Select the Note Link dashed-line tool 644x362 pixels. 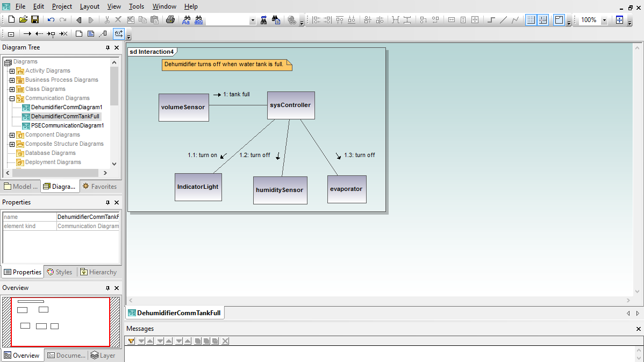point(103,34)
